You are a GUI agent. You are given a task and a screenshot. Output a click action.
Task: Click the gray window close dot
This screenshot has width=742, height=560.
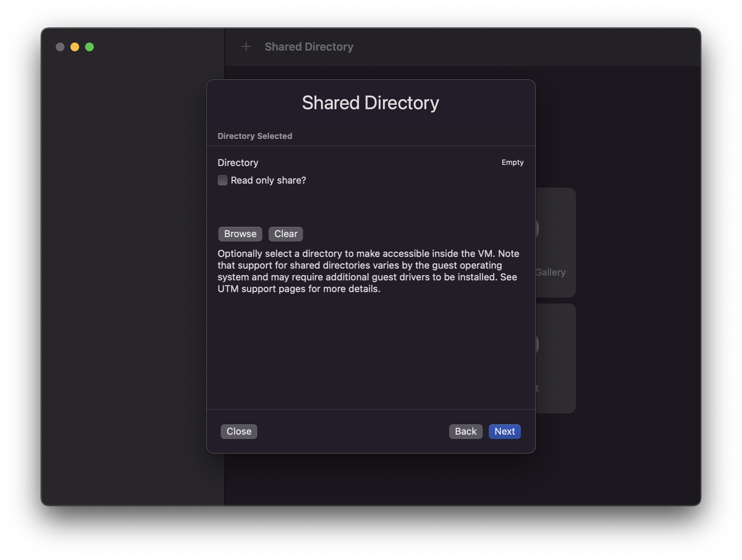click(x=60, y=47)
